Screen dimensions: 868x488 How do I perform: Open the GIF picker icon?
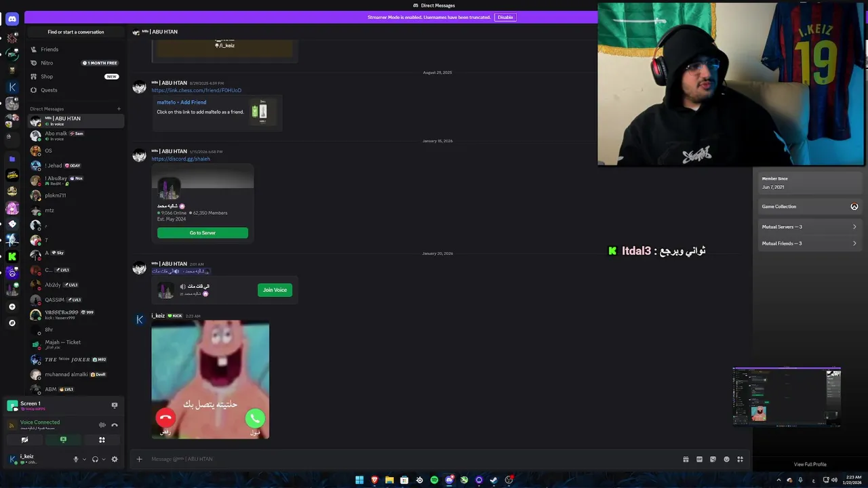click(699, 459)
